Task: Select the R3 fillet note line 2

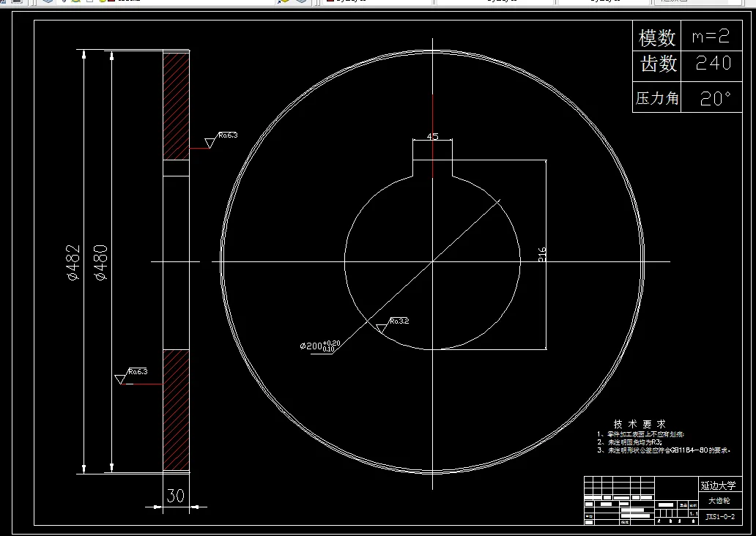Action: (x=630, y=442)
